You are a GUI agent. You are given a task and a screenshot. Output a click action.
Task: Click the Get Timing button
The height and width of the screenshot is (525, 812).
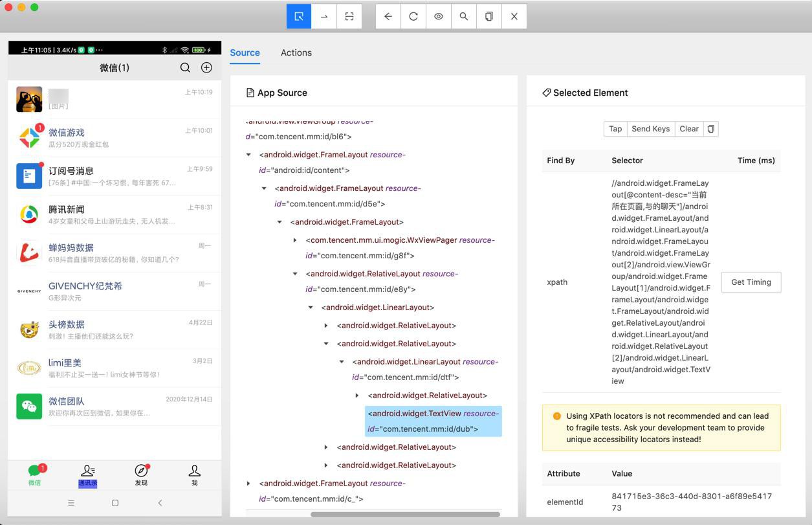click(751, 282)
